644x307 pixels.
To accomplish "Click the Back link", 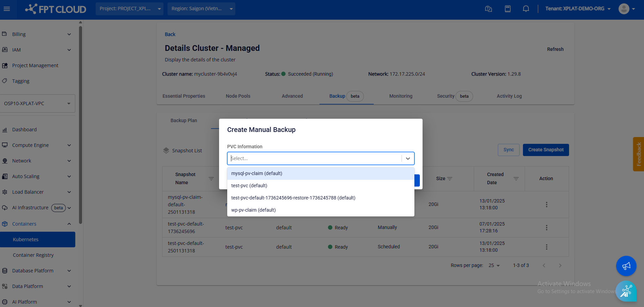I will [170, 34].
